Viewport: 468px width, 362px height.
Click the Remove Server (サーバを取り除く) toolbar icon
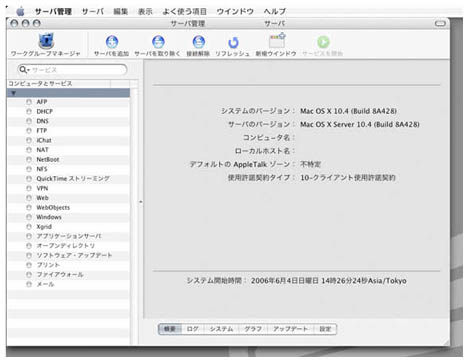[158, 42]
